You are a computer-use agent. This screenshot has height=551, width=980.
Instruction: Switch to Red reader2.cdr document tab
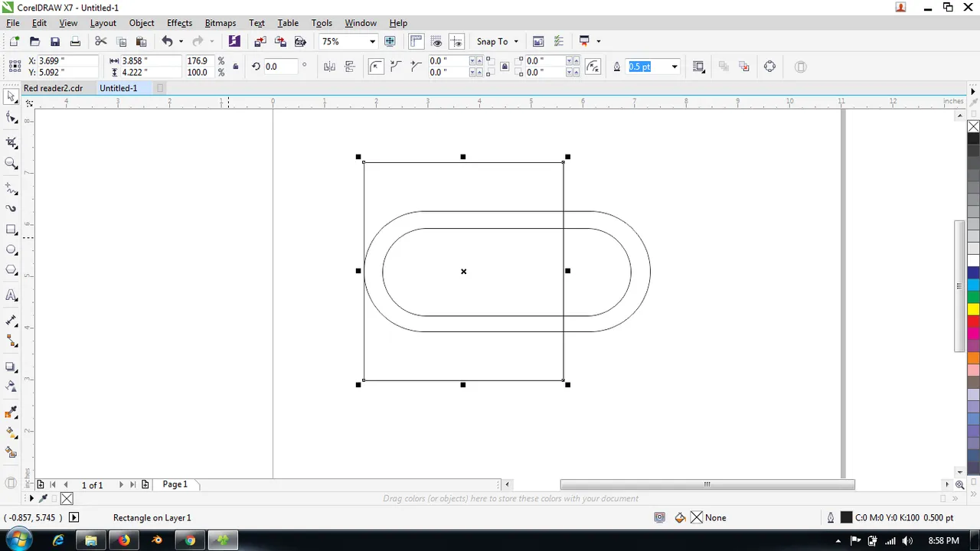(53, 88)
